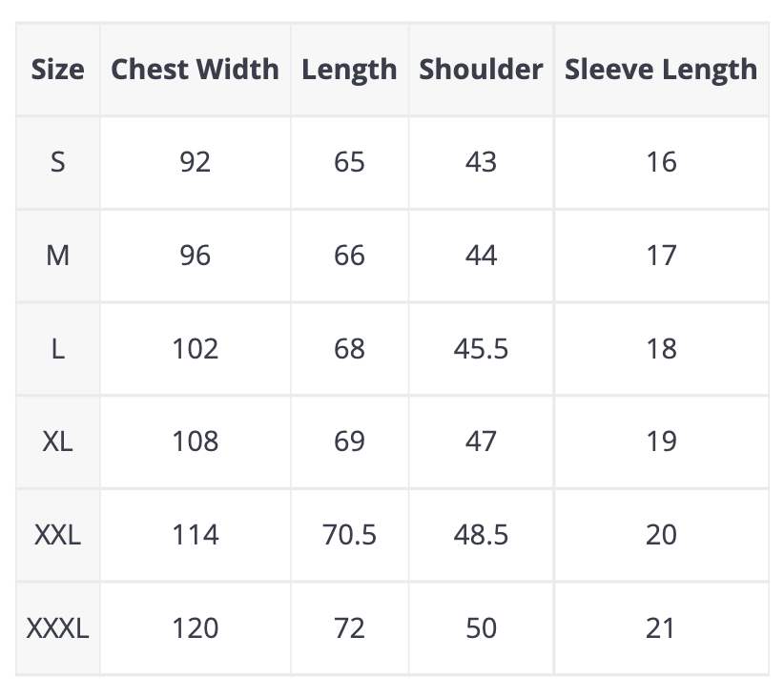Image resolution: width=784 pixels, height=698 pixels.
Task: Select the S size row label
Action: click(57, 162)
